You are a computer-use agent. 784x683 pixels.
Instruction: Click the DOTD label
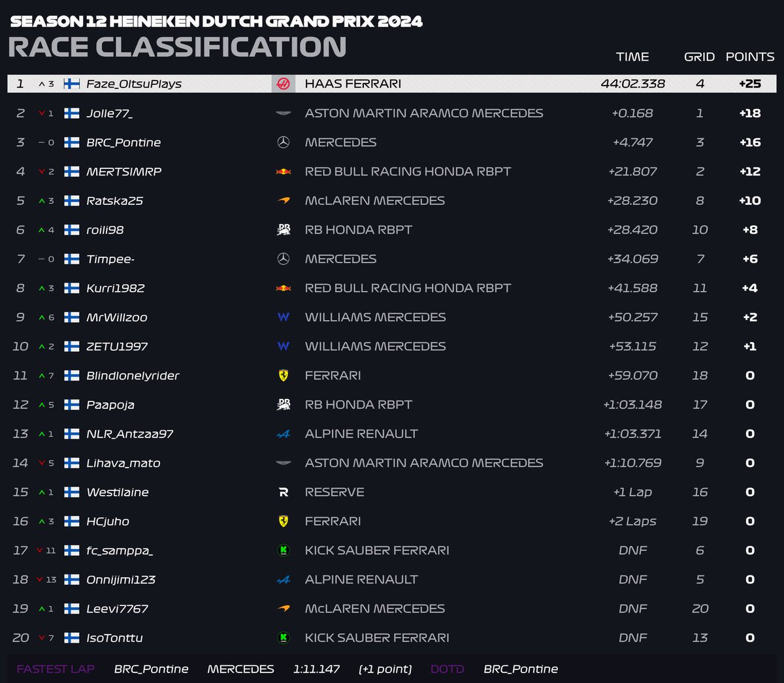coord(448,669)
